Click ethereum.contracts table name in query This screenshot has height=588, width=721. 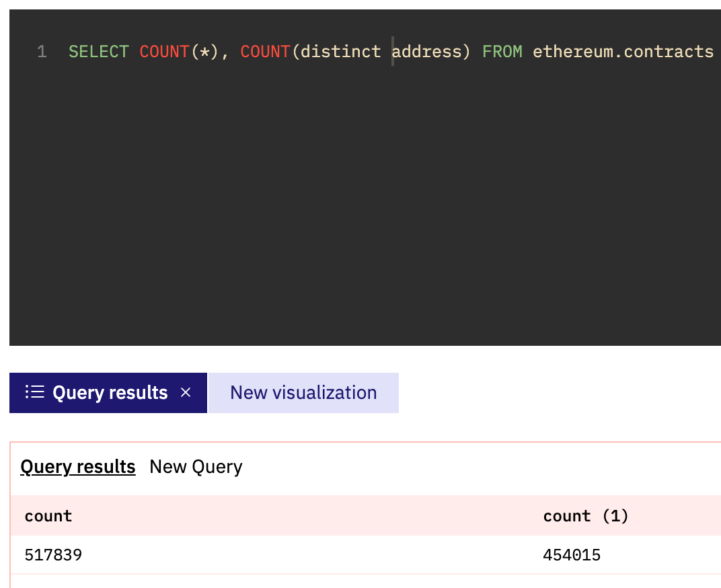623,52
